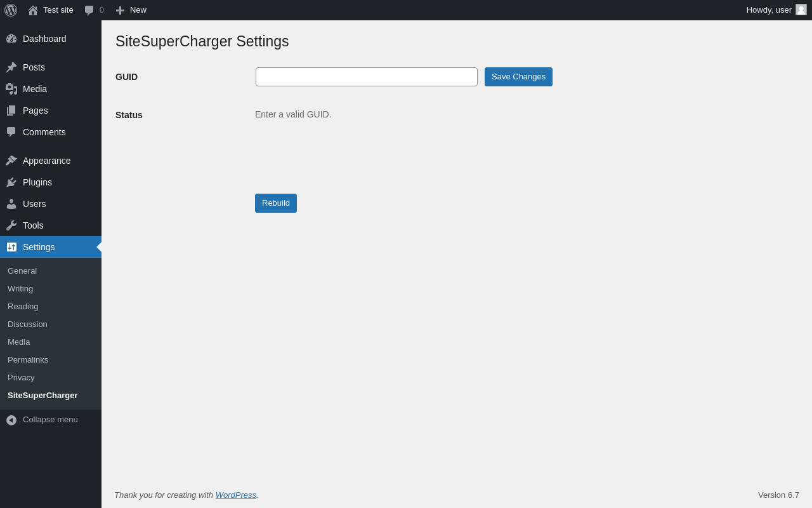Go to Media in main sidebar
Screen dimensions: 812x508
coord(51,89)
